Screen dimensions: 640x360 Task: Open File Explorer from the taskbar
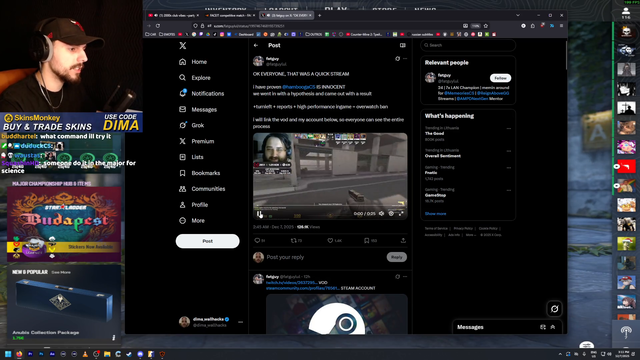[107, 354]
